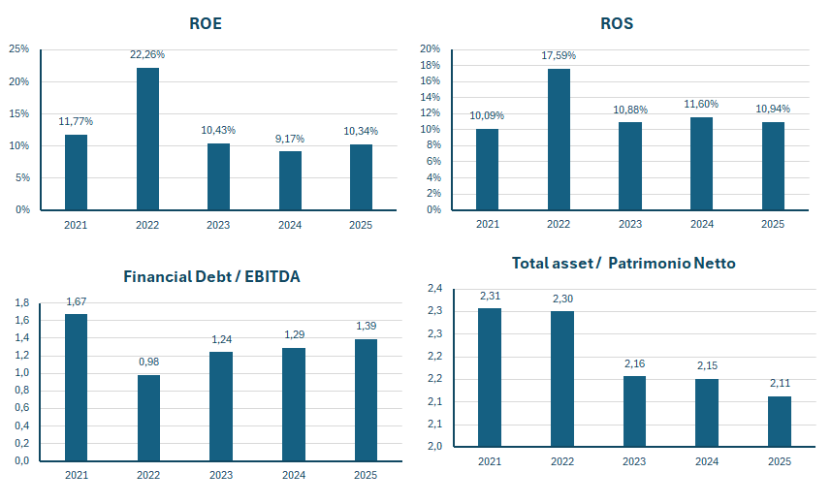
Task: Select the 2022 bar in Financial Debt chart
Action: point(148,418)
